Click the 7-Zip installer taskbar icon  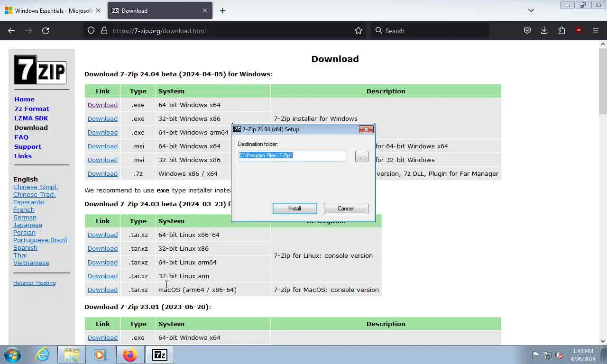coord(159,355)
